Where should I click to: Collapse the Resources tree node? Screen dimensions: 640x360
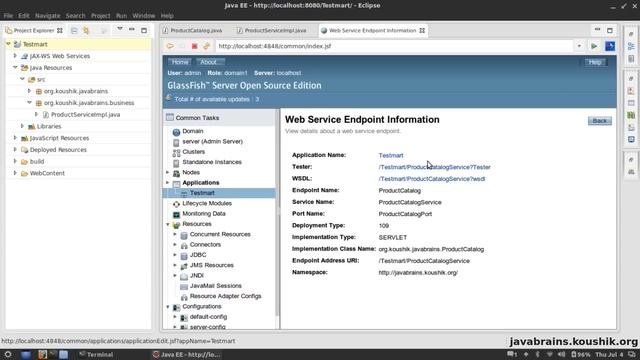[x=167, y=224]
